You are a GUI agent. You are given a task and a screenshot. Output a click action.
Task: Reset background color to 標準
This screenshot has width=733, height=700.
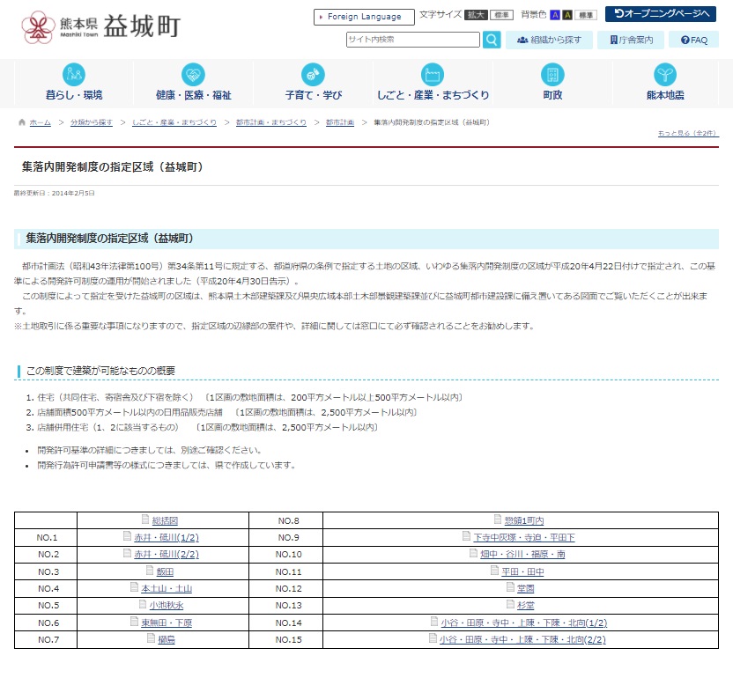click(x=587, y=15)
